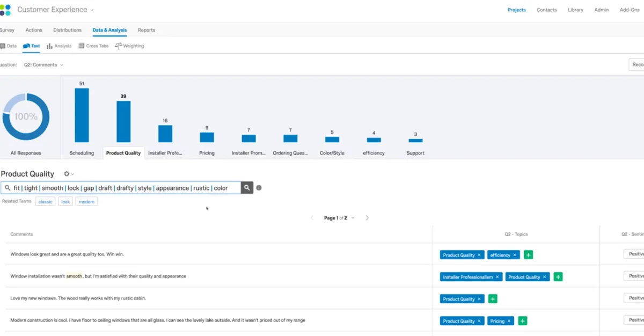Viewport: 644px width, 336px height.
Task: Click the topic search terms field
Action: [x=123, y=188]
